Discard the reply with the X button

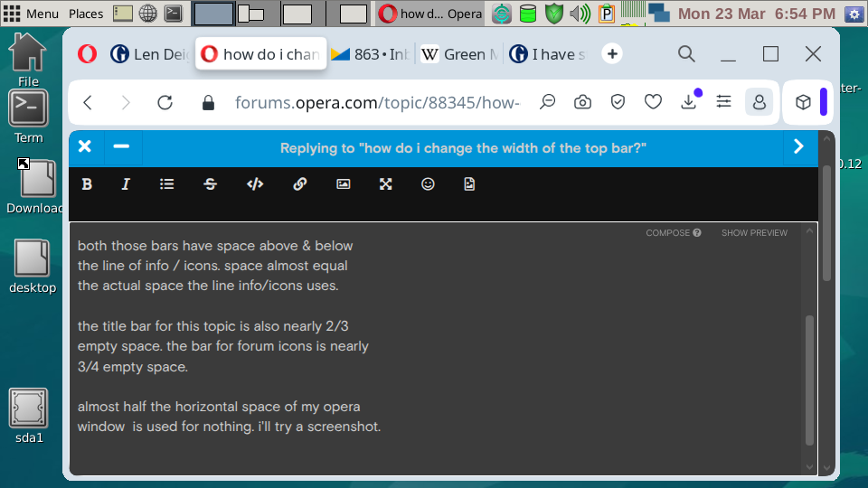[x=85, y=146]
